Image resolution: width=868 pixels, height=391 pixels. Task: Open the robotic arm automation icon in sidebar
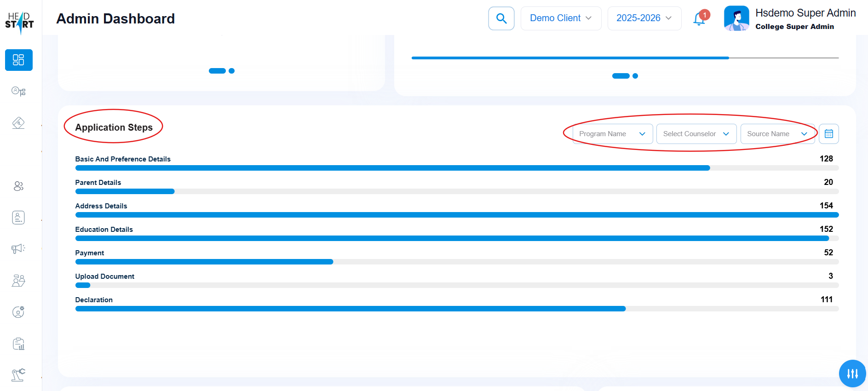point(18,375)
